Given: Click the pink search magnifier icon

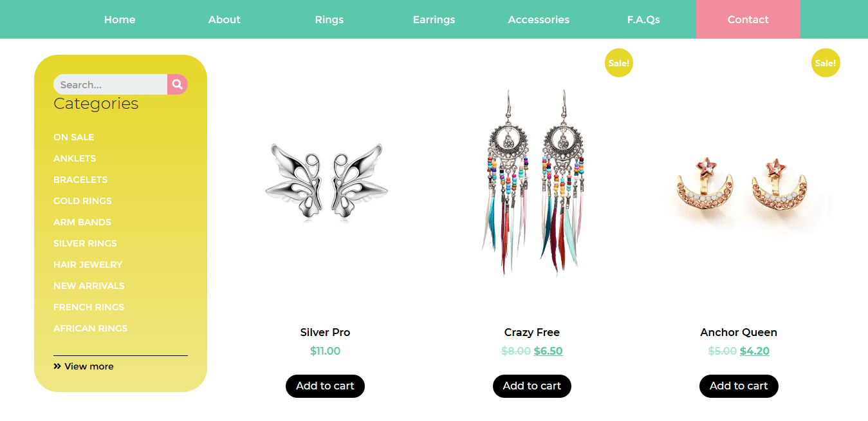Looking at the screenshot, I should pyautogui.click(x=178, y=84).
